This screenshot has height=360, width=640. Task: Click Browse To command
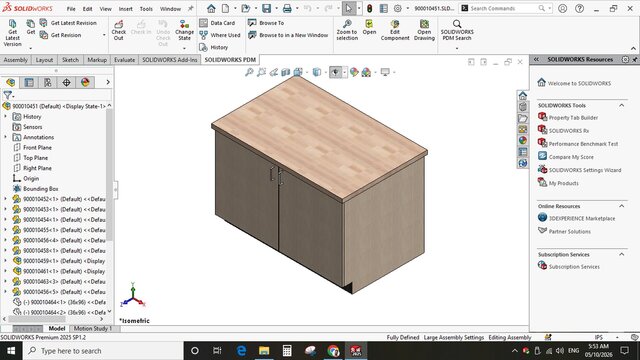(x=266, y=23)
